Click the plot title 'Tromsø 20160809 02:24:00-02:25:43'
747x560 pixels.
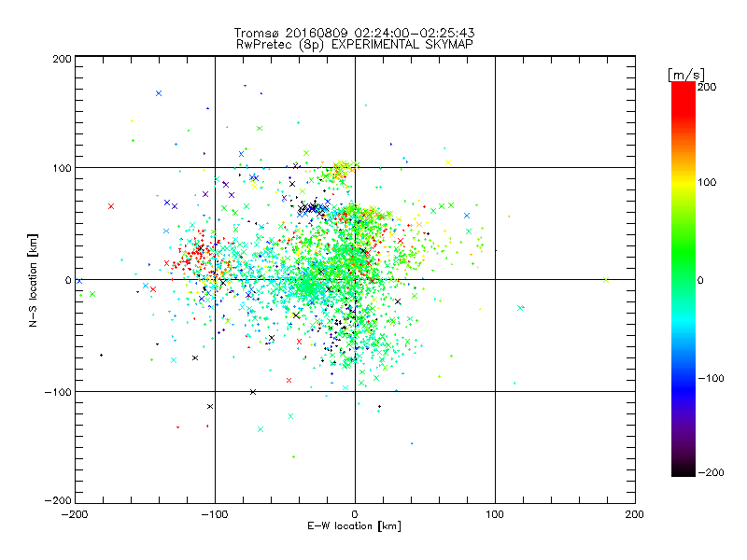(354, 33)
